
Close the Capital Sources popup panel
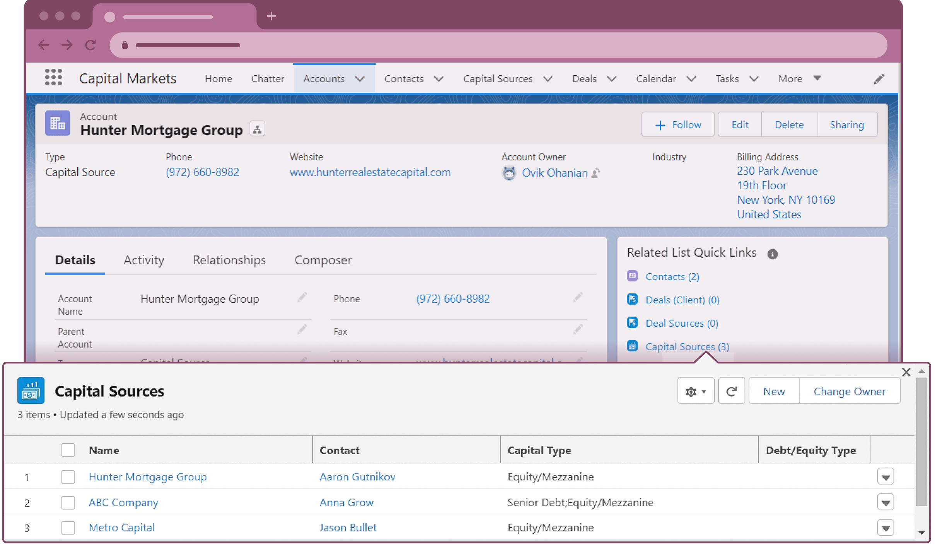906,372
